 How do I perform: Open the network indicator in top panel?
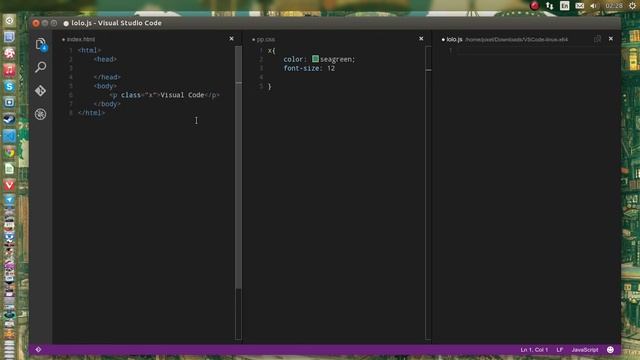click(x=549, y=6)
